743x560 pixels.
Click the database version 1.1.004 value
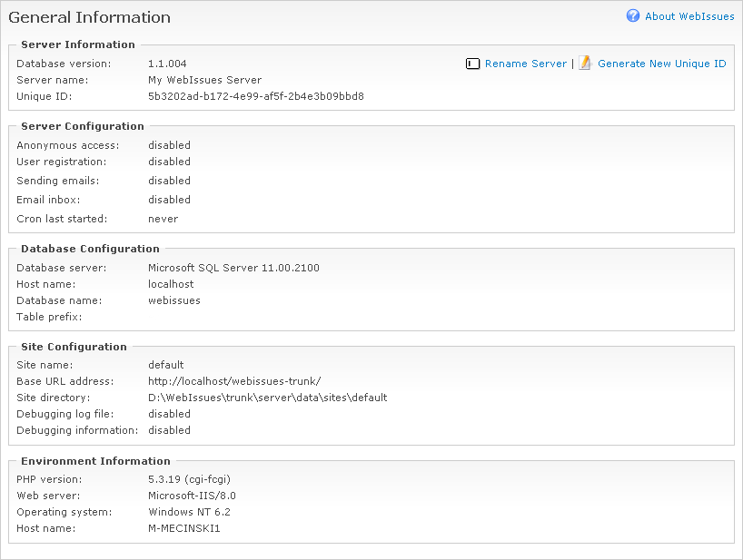click(x=167, y=64)
